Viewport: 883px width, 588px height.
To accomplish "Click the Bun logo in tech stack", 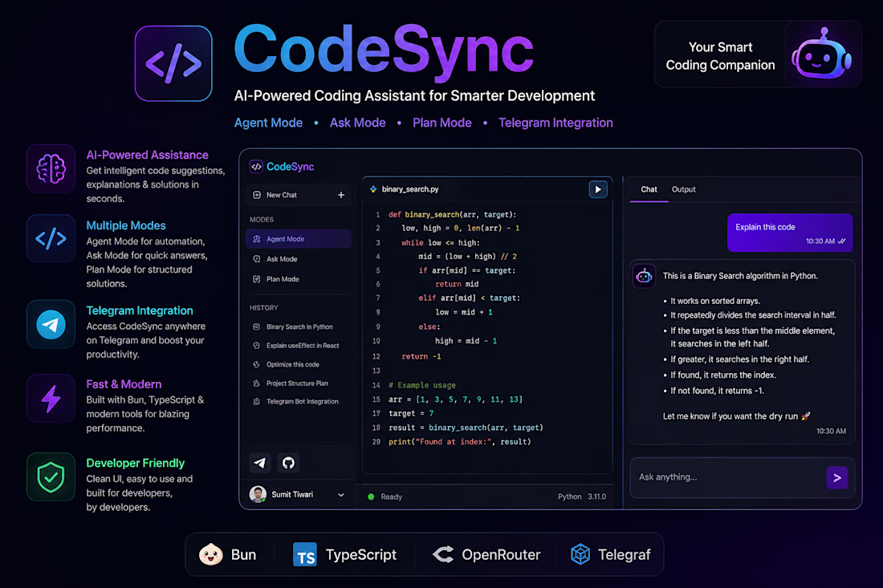I will 210,554.
